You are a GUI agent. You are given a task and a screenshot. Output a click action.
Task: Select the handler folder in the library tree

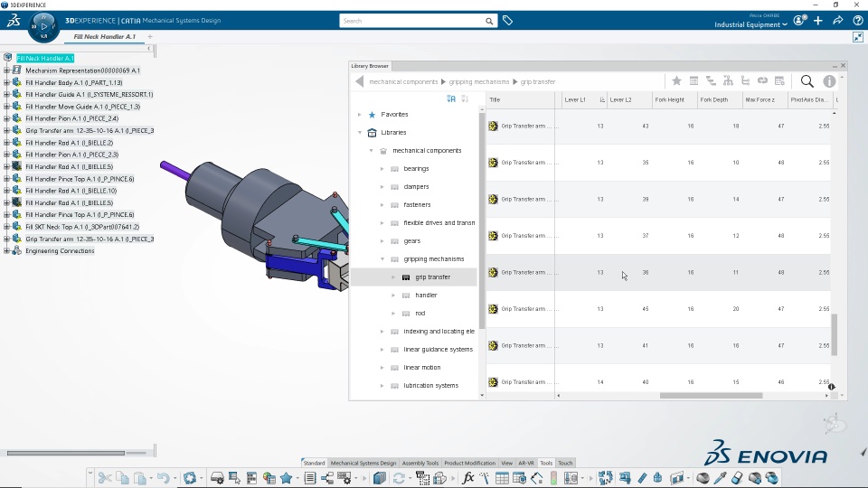click(x=426, y=296)
